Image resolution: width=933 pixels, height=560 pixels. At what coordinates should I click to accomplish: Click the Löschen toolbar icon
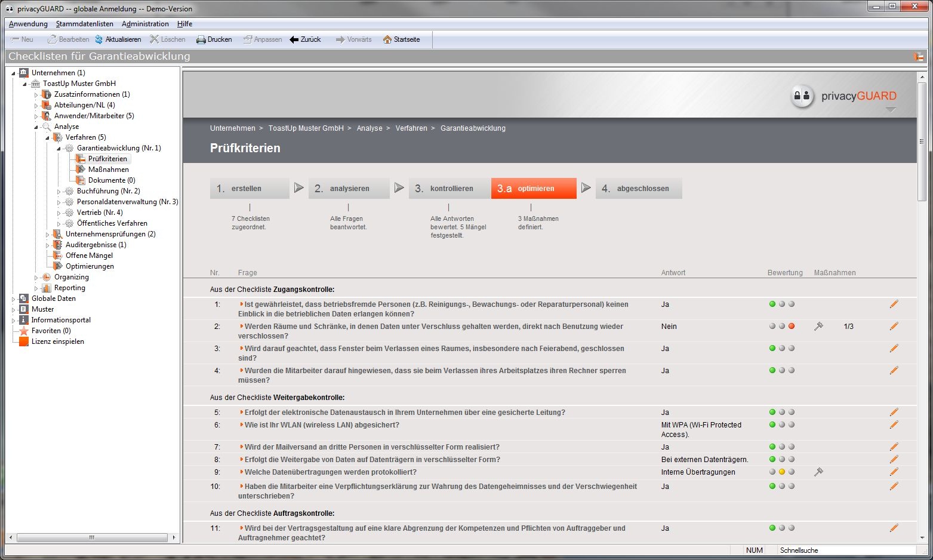pos(155,39)
